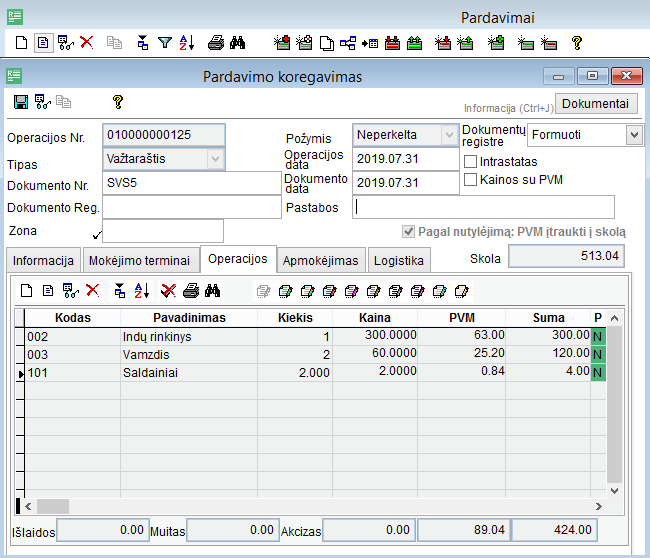Open the Požymis dropdown showing Neperkelta
650x558 pixels.
point(448,134)
